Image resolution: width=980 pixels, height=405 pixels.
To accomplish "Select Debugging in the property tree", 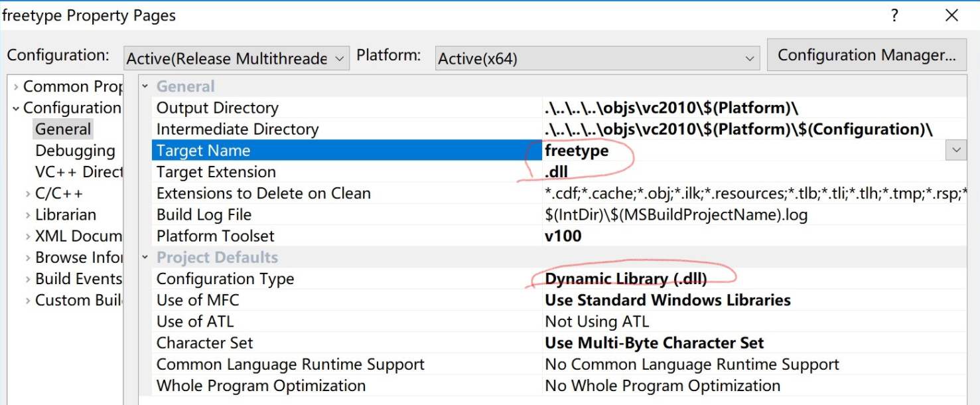I will [x=75, y=151].
